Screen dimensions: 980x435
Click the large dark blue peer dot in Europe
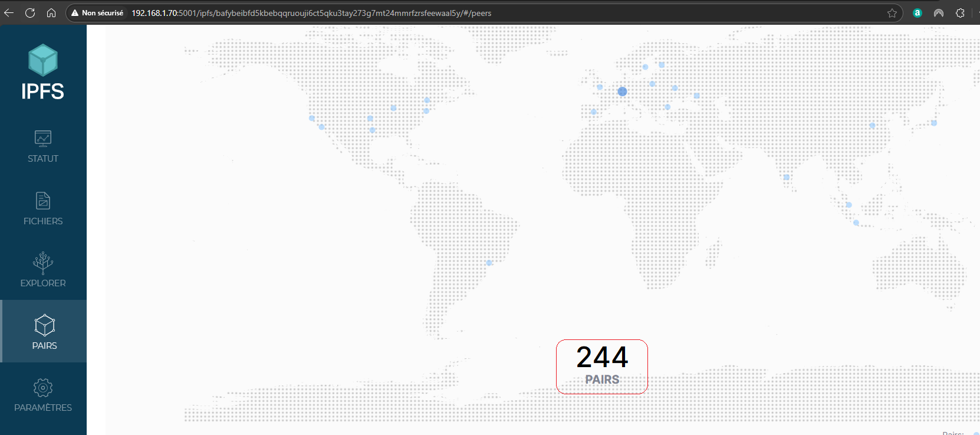pos(622,91)
